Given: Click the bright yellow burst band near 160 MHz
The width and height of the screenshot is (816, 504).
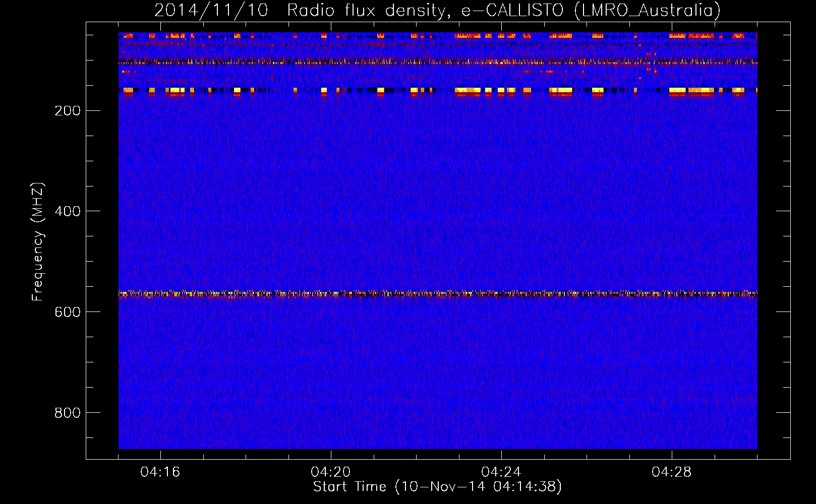Looking at the screenshot, I should pyautogui.click(x=438, y=91).
